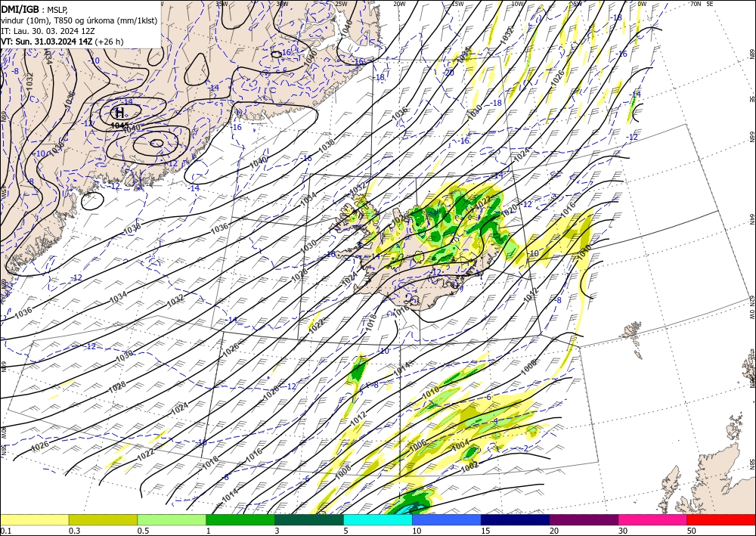Select the dark green 3 mm legend swatch
This screenshot has width=756, height=536.
309,519
